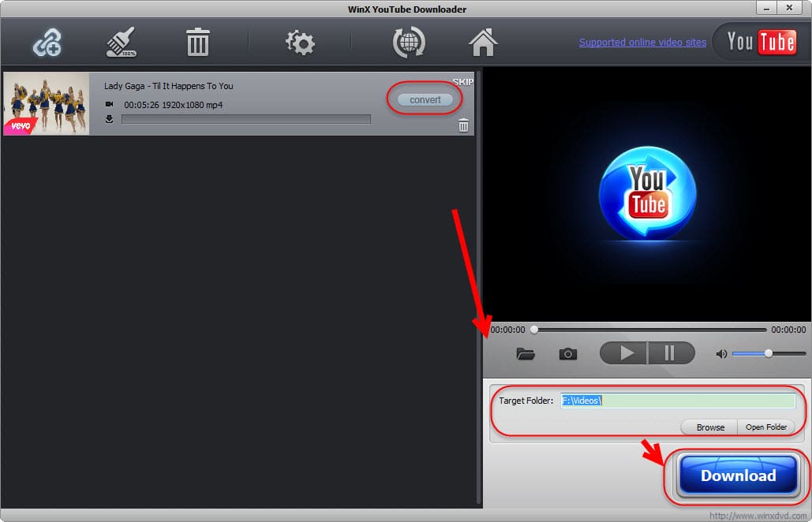Click the video preview player area
The height and width of the screenshot is (522, 812).
(x=647, y=194)
